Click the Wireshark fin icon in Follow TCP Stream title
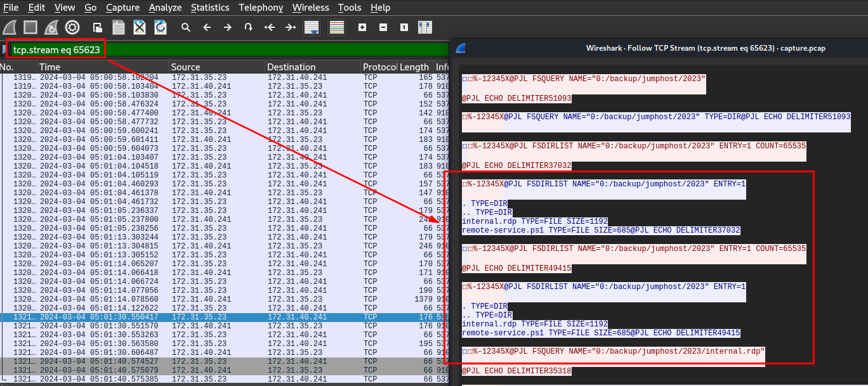 click(x=461, y=48)
